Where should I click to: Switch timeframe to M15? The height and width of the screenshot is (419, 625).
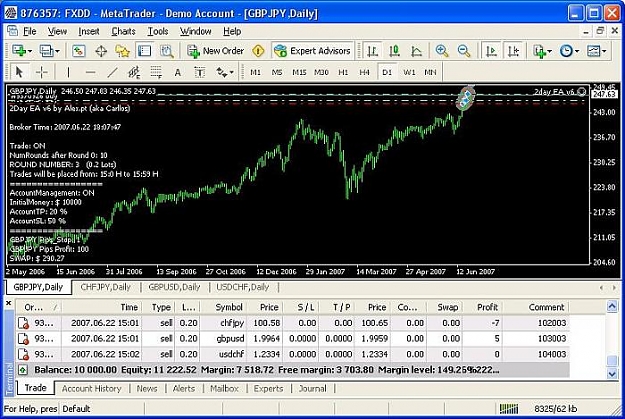(x=299, y=72)
